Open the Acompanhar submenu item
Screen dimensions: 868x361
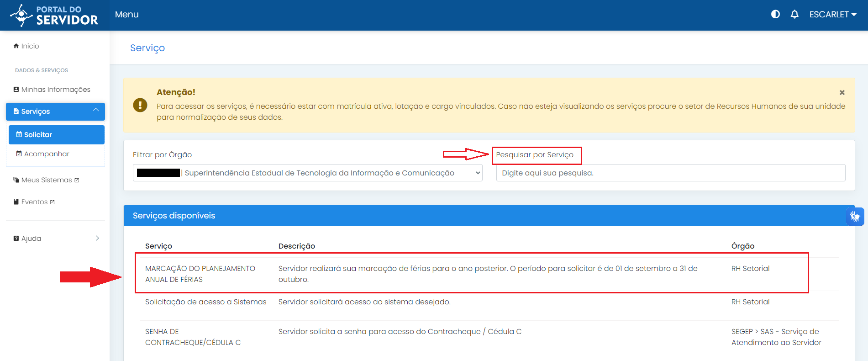coord(47,154)
